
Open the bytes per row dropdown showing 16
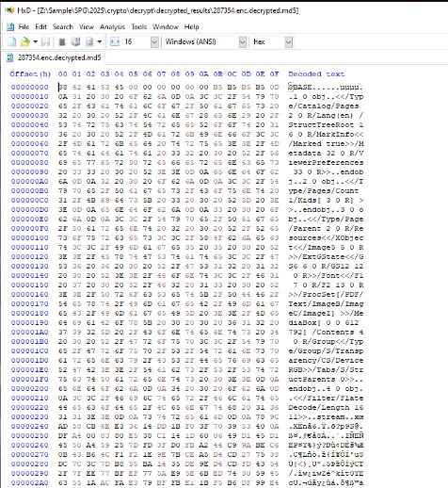154,41
